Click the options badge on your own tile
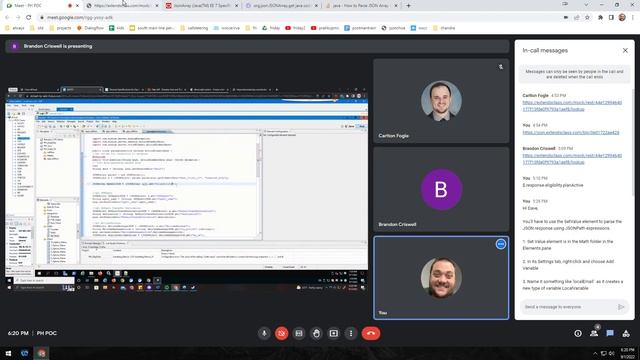This screenshot has height=360, width=640. pos(500,244)
